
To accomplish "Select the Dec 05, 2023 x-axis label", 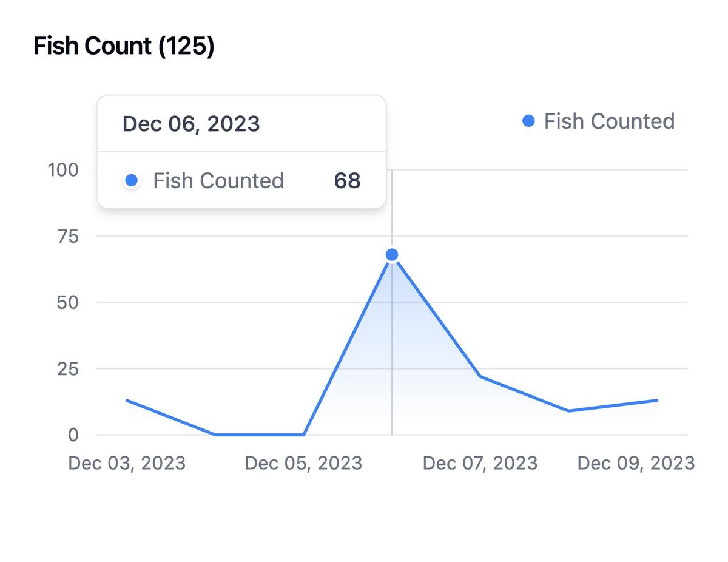I will [x=303, y=463].
